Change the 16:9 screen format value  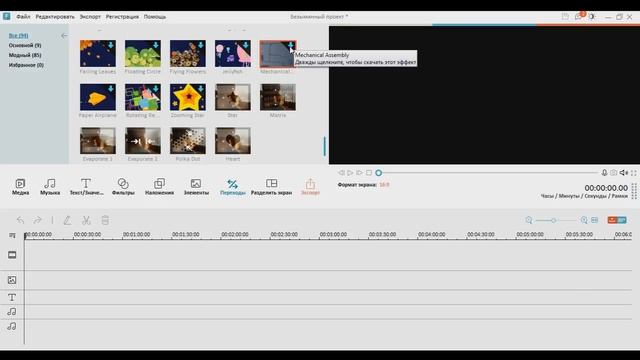[384, 185]
